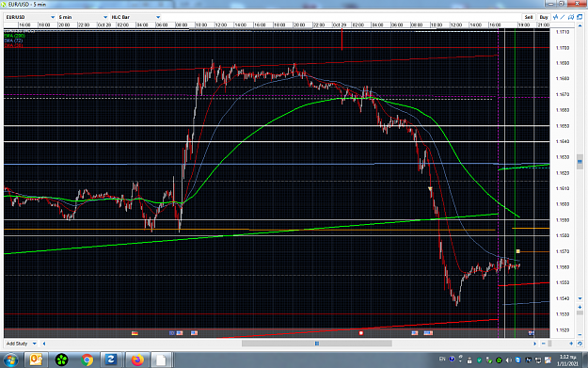Click the vertical zoom plus icon
The height and width of the screenshot is (368, 588).
pyautogui.click(x=580, y=307)
